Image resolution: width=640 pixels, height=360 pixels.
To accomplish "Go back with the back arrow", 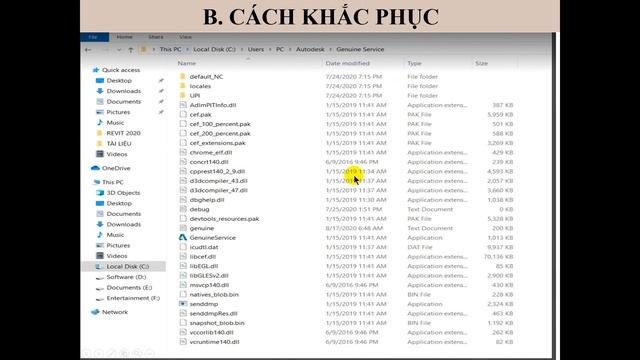I will click(88, 50).
